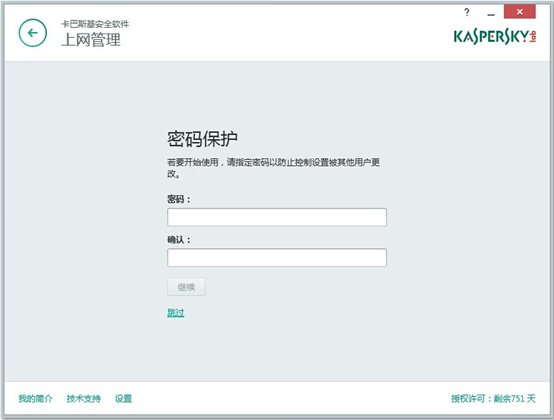Viewport: 554px width, 420px height.
Task: Click the 继续 continue button
Action: click(186, 287)
